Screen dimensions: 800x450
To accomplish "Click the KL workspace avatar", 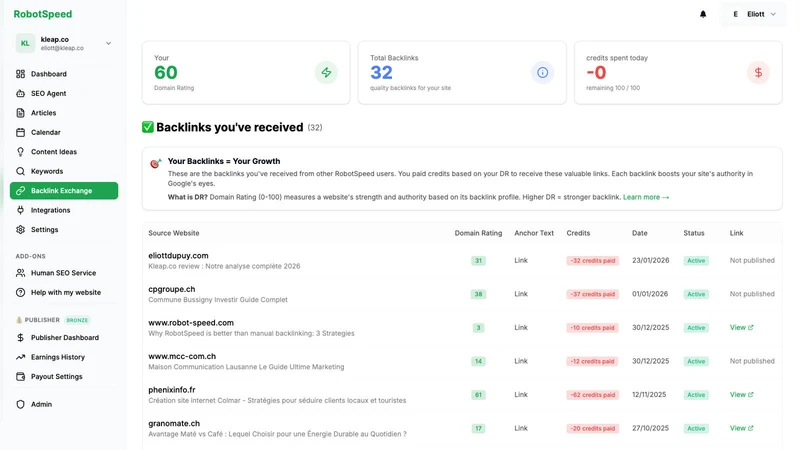I will click(25, 43).
